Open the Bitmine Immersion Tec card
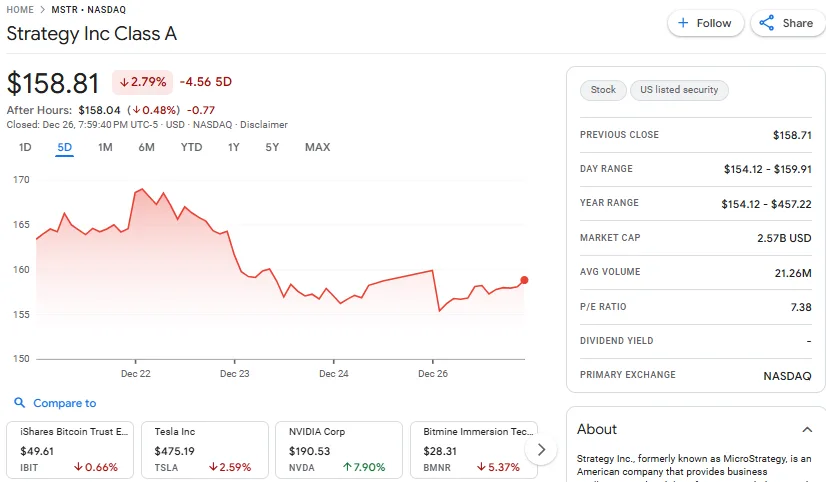This screenshot has height=482, width=826. pos(474,449)
